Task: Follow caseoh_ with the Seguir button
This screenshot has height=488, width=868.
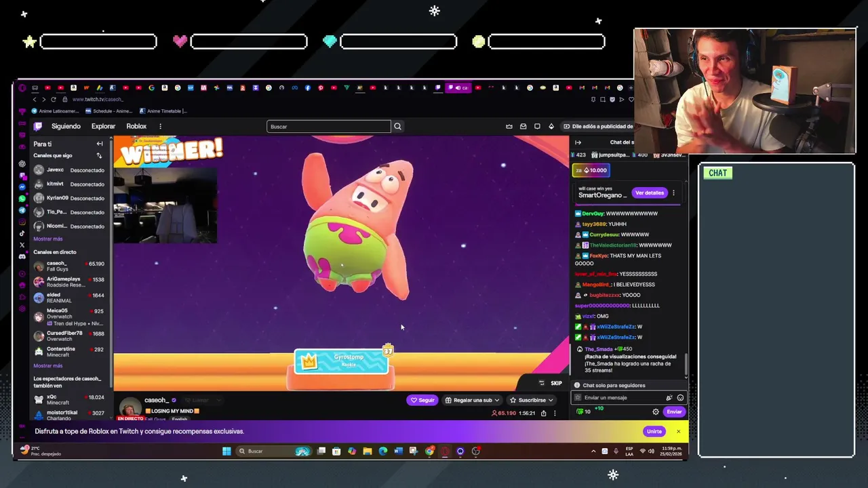Action: [422, 400]
